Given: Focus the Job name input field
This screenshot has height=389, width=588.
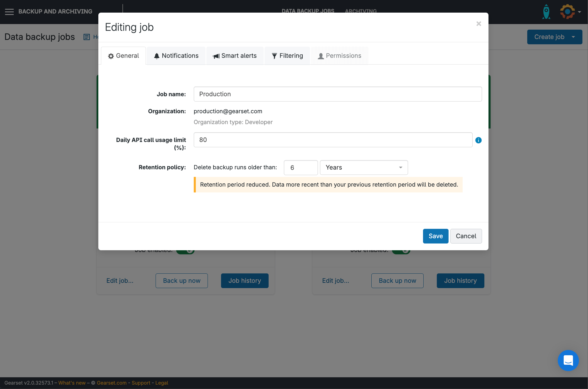Looking at the screenshot, I should (x=338, y=94).
